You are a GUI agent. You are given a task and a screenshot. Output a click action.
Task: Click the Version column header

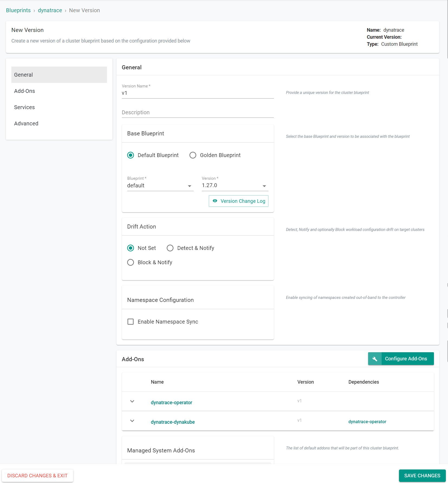(x=306, y=382)
